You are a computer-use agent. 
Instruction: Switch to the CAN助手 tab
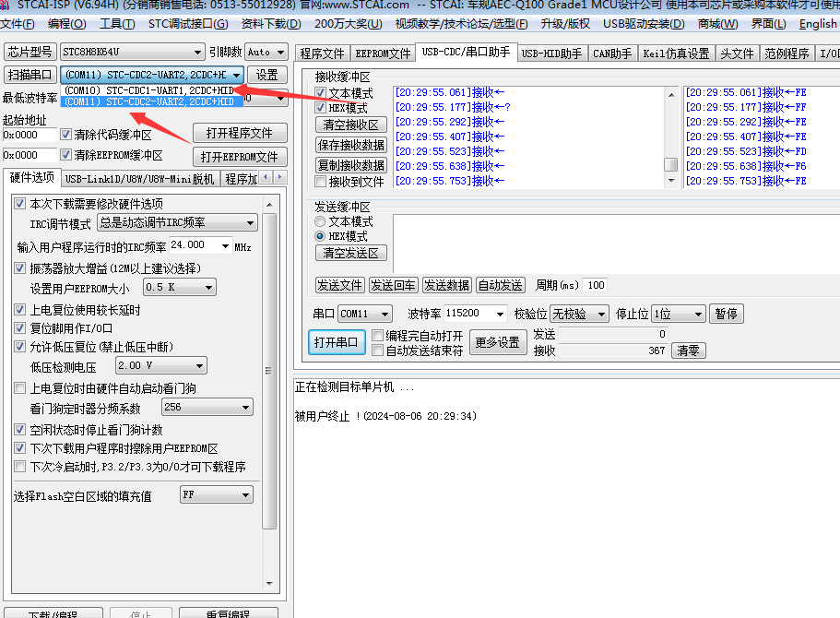(x=611, y=53)
